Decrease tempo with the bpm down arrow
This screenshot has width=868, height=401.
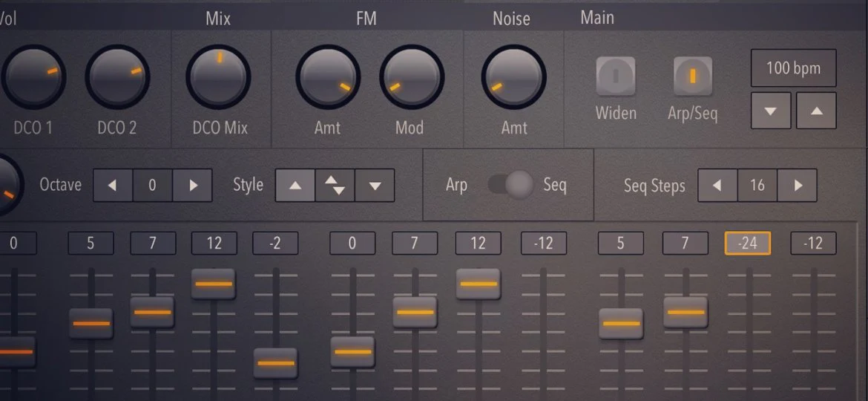pyautogui.click(x=771, y=111)
